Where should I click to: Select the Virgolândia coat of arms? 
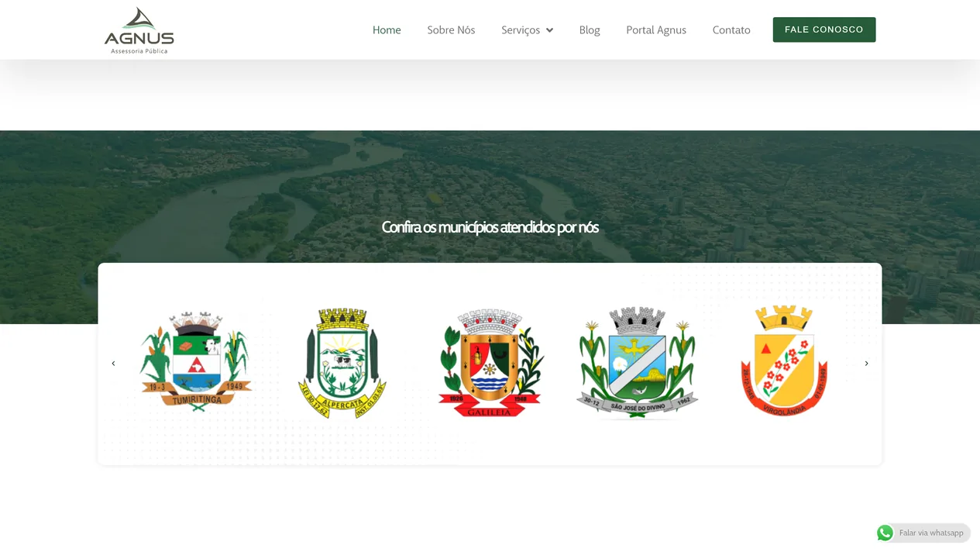coord(784,361)
